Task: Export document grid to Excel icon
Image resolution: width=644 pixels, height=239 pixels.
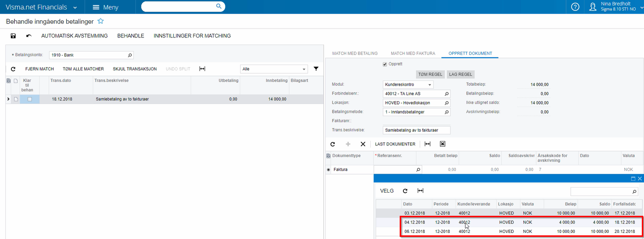Action: (x=442, y=144)
